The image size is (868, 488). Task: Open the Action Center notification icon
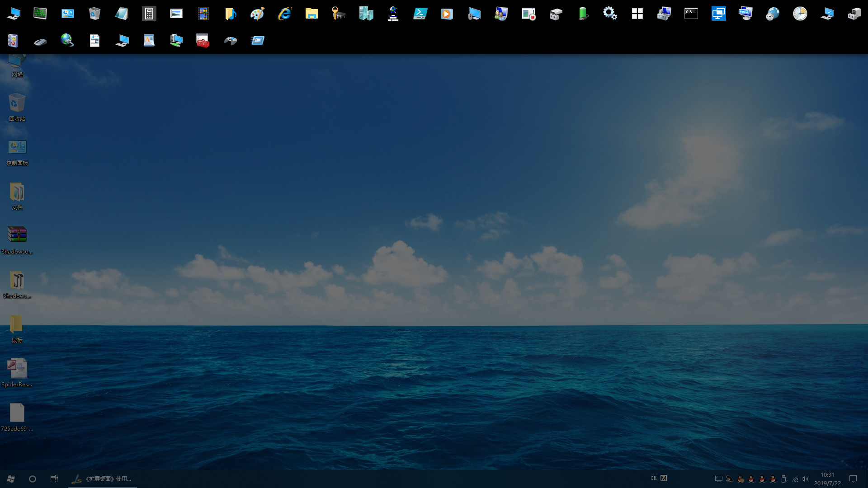point(853,479)
